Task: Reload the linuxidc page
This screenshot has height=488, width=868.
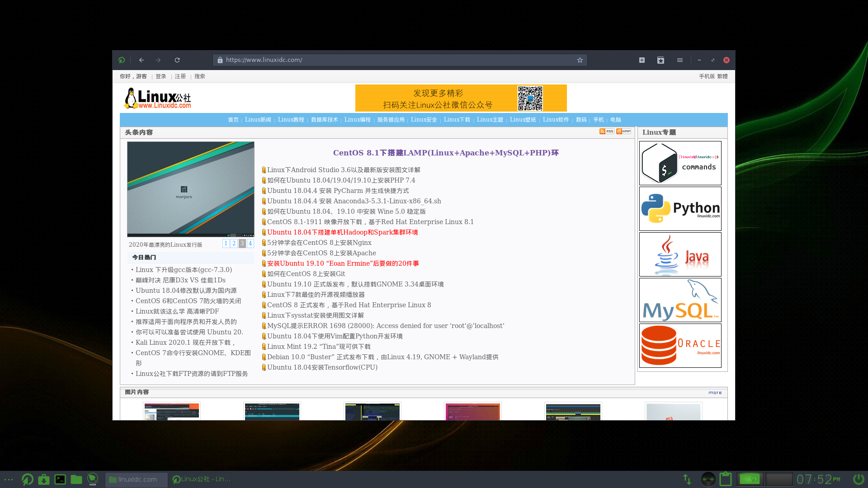Action: click(x=177, y=60)
